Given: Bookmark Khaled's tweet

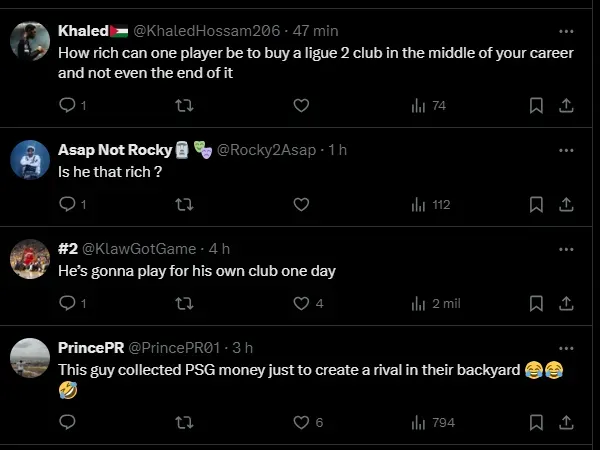Looking at the screenshot, I should [x=536, y=105].
